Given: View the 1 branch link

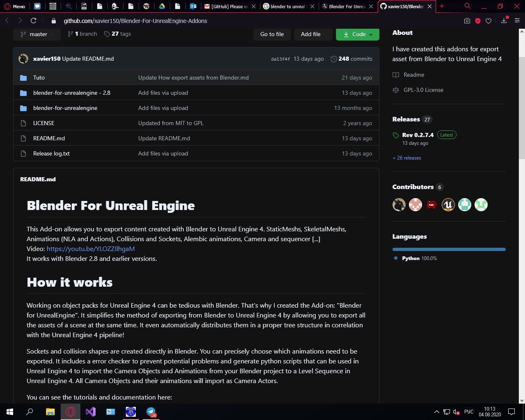Looking at the screenshot, I should [x=82, y=34].
